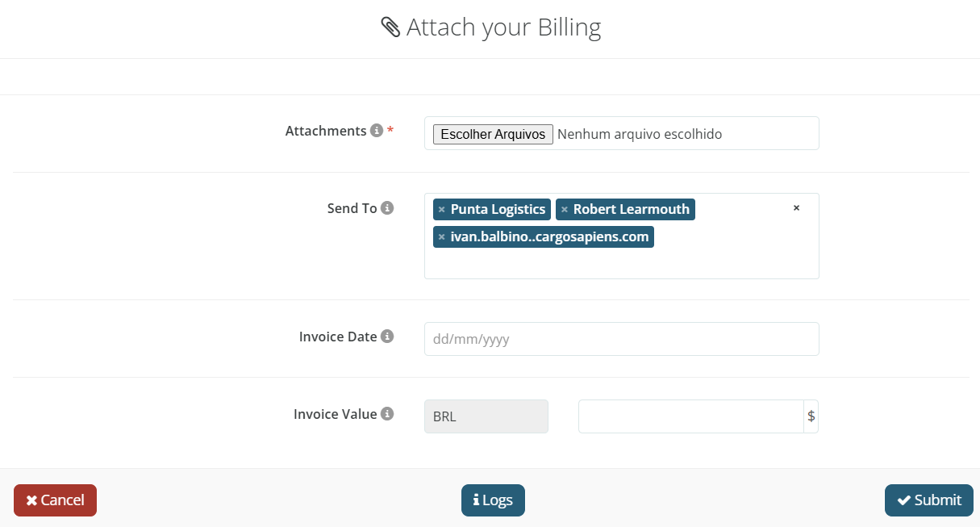
Task: Focus the Invoice Date input field
Action: coord(621,339)
